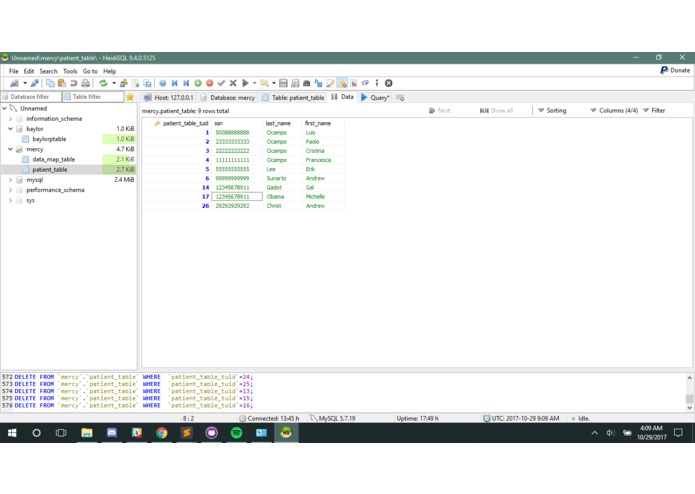Open Spotify from the taskbar

(x=237, y=433)
